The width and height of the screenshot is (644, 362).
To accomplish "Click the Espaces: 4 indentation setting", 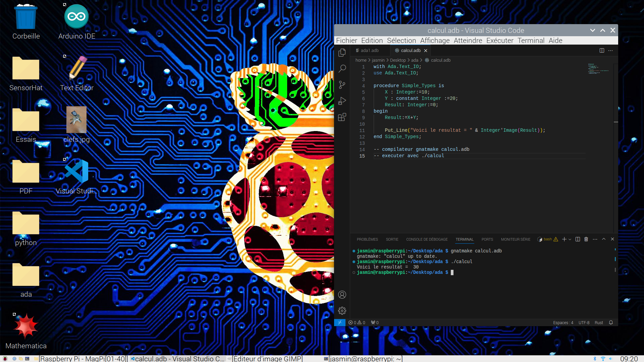I will (x=563, y=322).
